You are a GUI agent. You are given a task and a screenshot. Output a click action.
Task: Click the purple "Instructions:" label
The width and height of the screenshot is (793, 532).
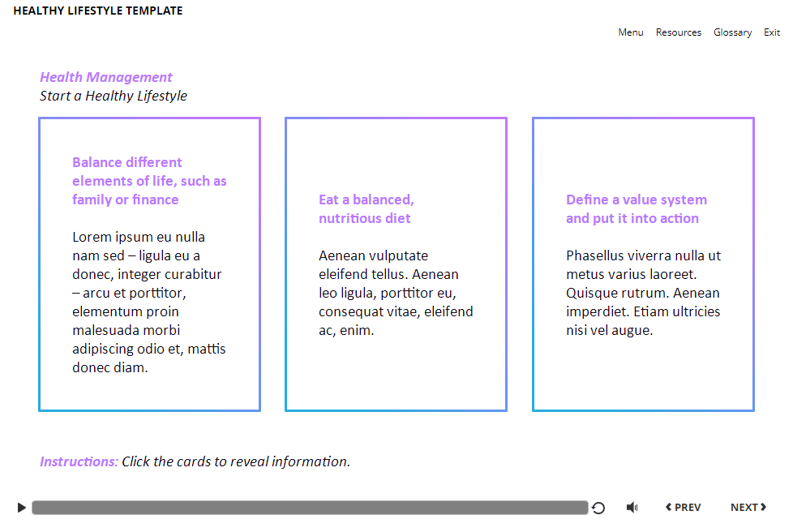pyautogui.click(x=79, y=461)
